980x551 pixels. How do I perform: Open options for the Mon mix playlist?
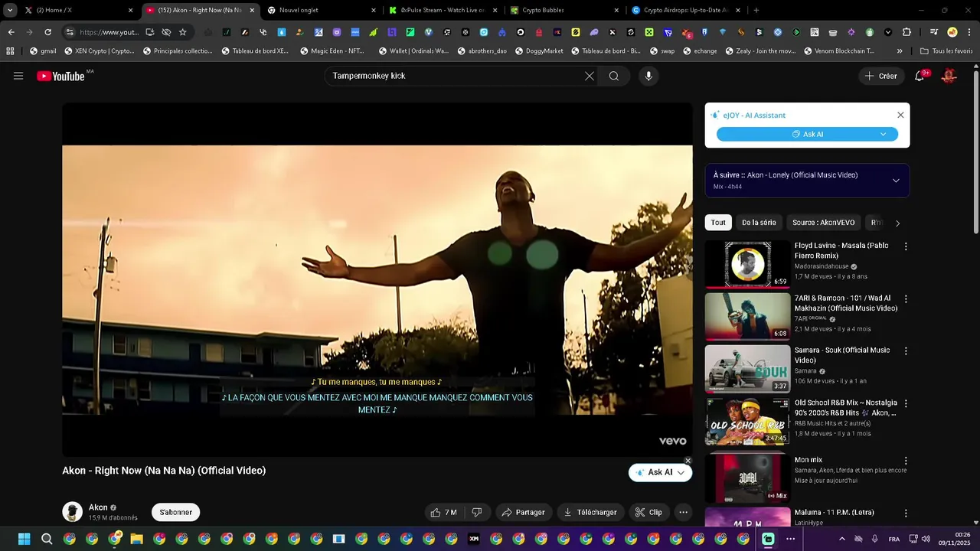tap(906, 461)
